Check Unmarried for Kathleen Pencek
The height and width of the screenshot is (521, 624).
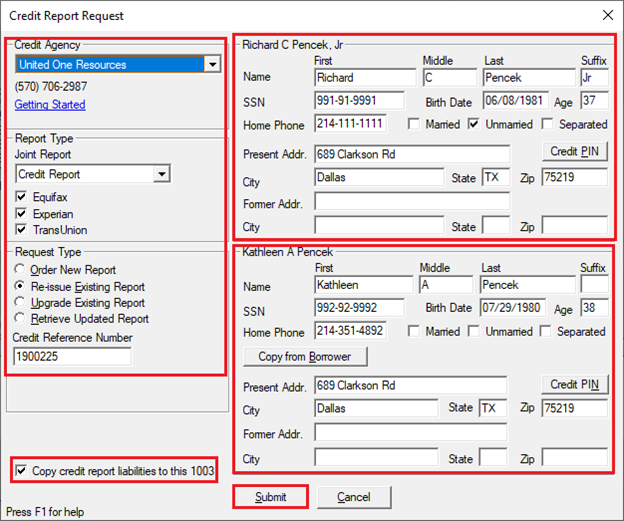tap(474, 331)
